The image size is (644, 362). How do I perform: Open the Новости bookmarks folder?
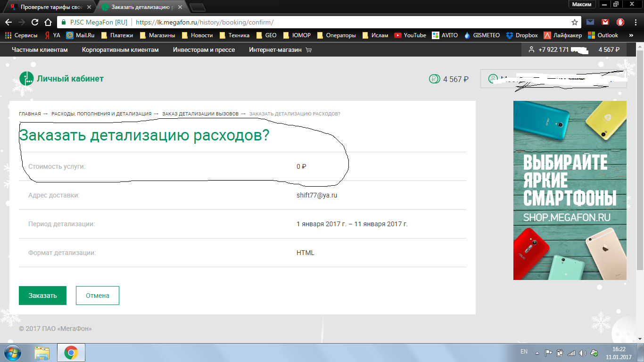coord(197,35)
